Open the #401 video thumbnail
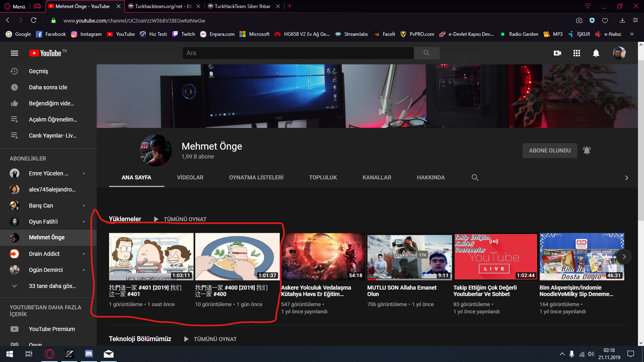644x362 pixels. pyautogui.click(x=151, y=257)
